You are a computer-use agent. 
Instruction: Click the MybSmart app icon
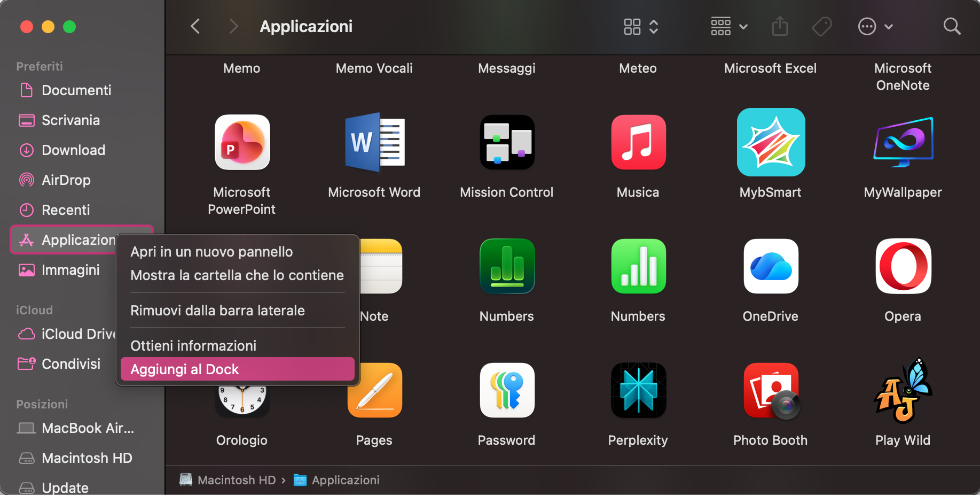tap(771, 142)
